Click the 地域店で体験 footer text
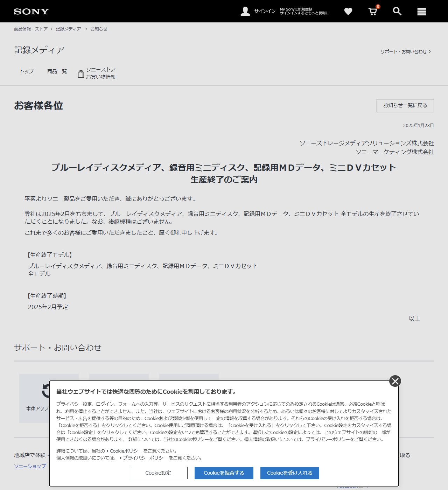The image size is (448, 490). (x=30, y=455)
